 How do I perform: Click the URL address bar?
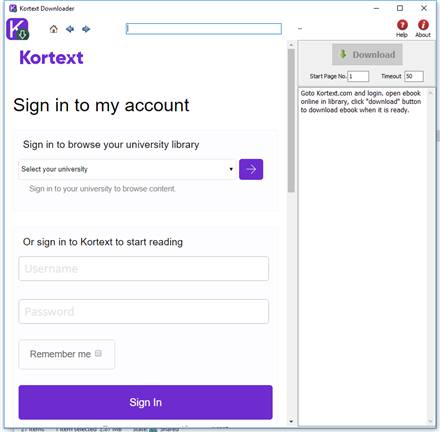[204, 29]
